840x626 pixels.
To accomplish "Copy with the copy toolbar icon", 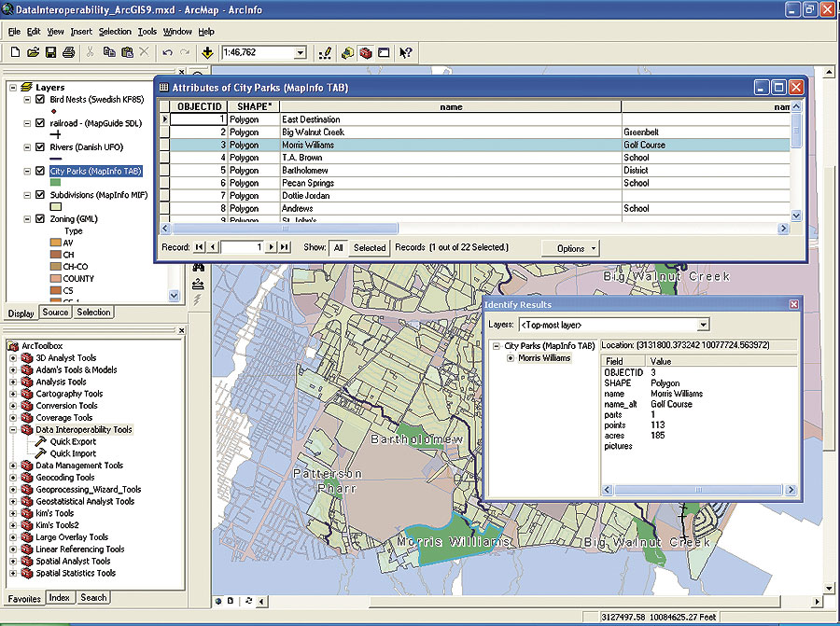I will (x=109, y=52).
